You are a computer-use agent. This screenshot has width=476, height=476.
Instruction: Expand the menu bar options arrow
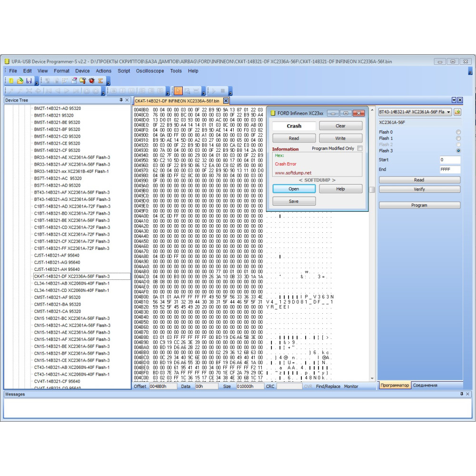(x=470, y=72)
